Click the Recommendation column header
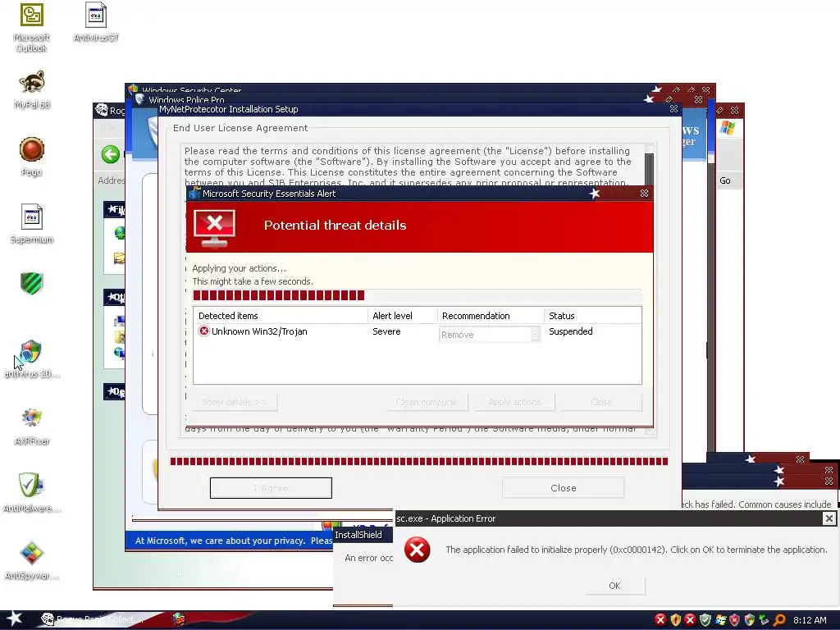 (491, 316)
